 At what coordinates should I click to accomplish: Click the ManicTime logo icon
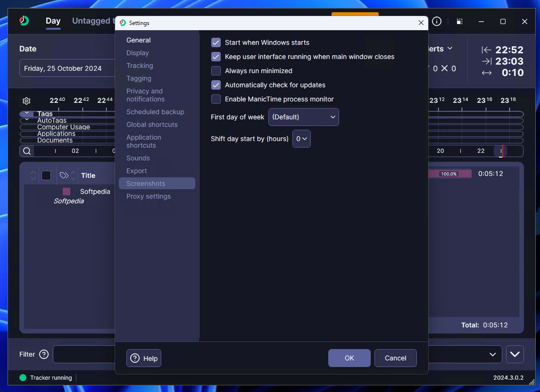pyautogui.click(x=24, y=21)
